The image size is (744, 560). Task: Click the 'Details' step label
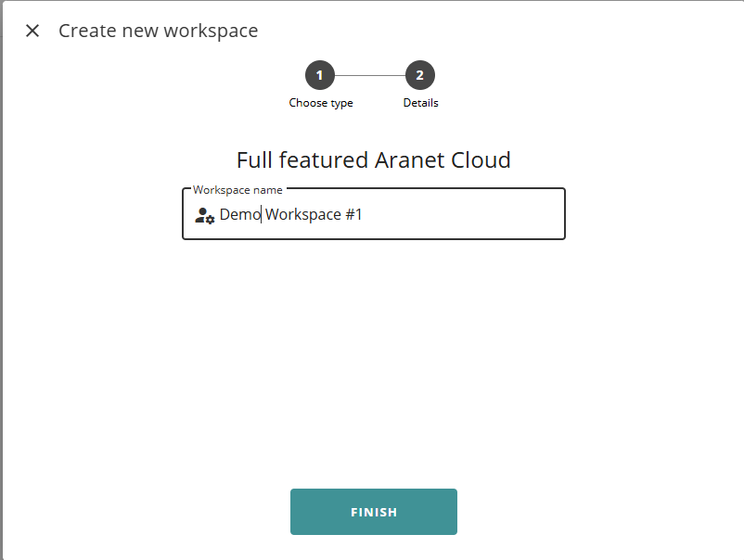pos(421,102)
